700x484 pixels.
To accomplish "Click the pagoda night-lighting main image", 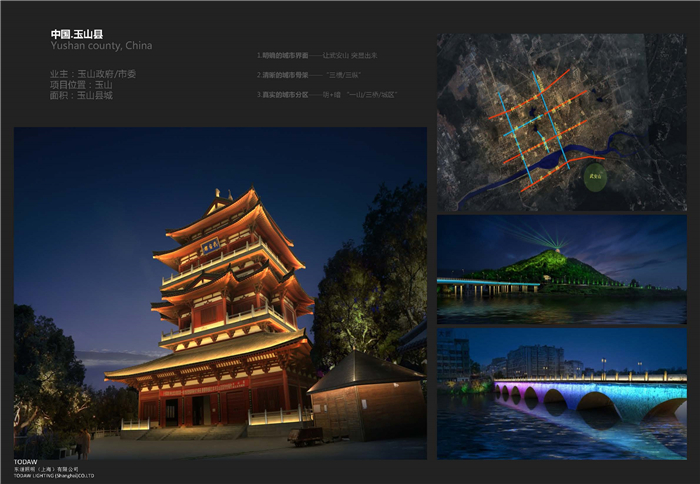I will (220, 292).
